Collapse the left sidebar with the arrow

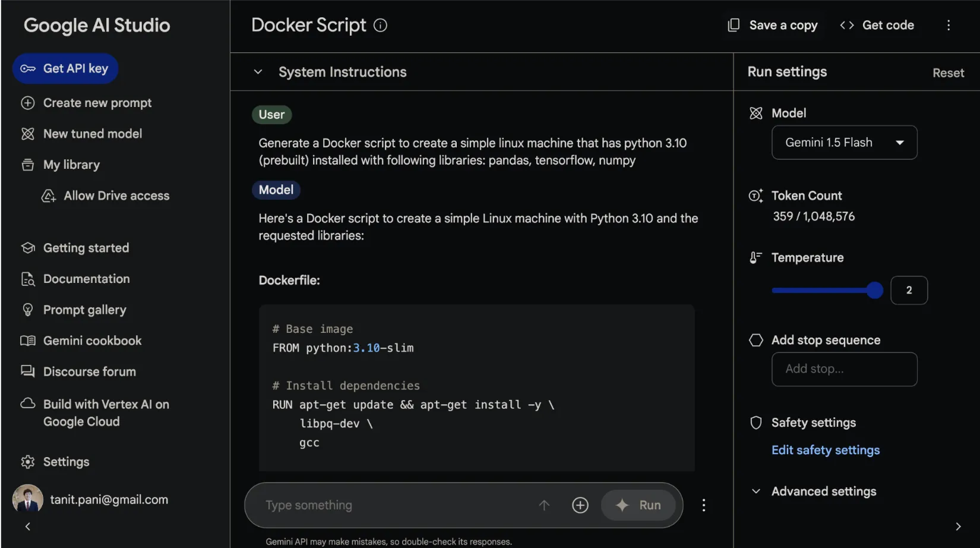(28, 527)
